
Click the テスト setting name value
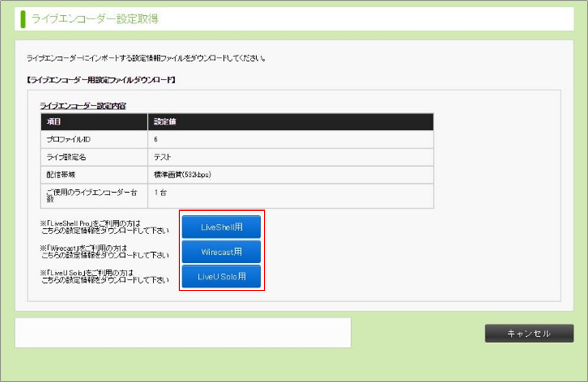[163, 157]
